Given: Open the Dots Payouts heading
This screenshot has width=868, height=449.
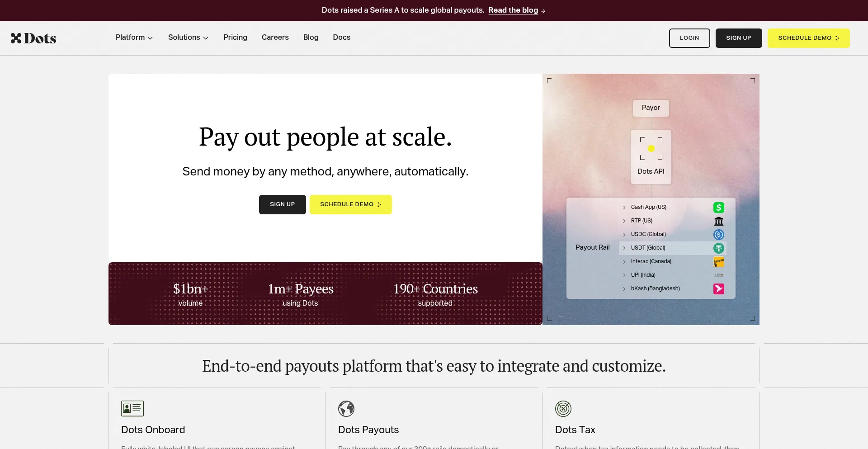Looking at the screenshot, I should 368,430.
